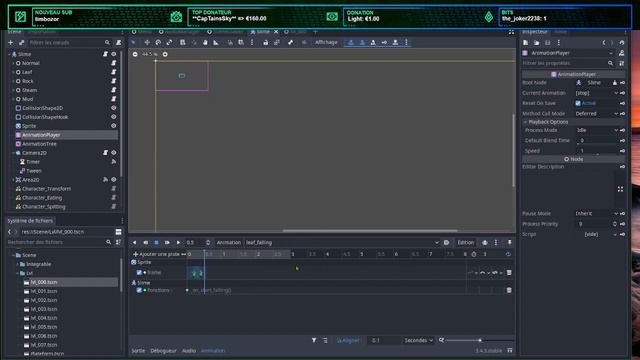
Task: Toggle visibility of CollisionShape2D node
Action: tap(114, 108)
